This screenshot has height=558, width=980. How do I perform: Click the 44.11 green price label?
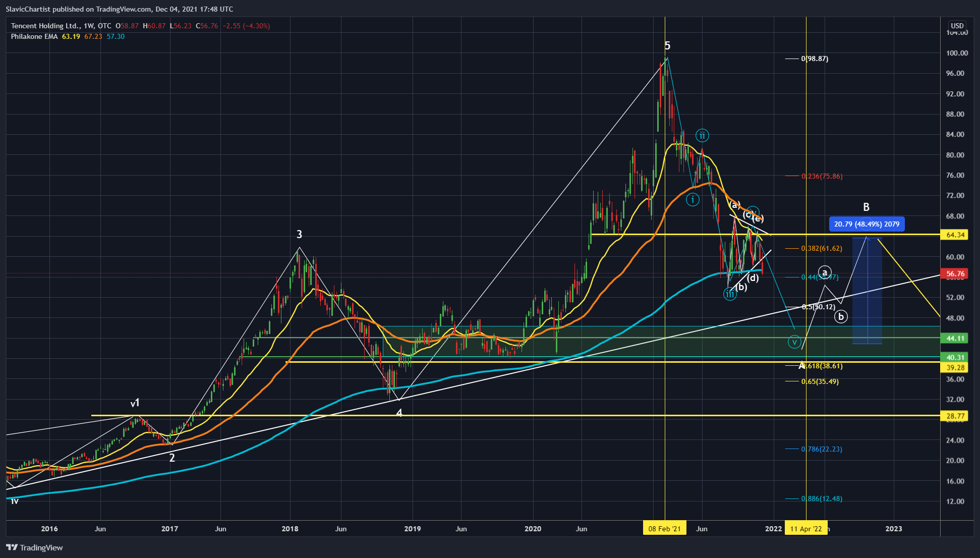[955, 339]
